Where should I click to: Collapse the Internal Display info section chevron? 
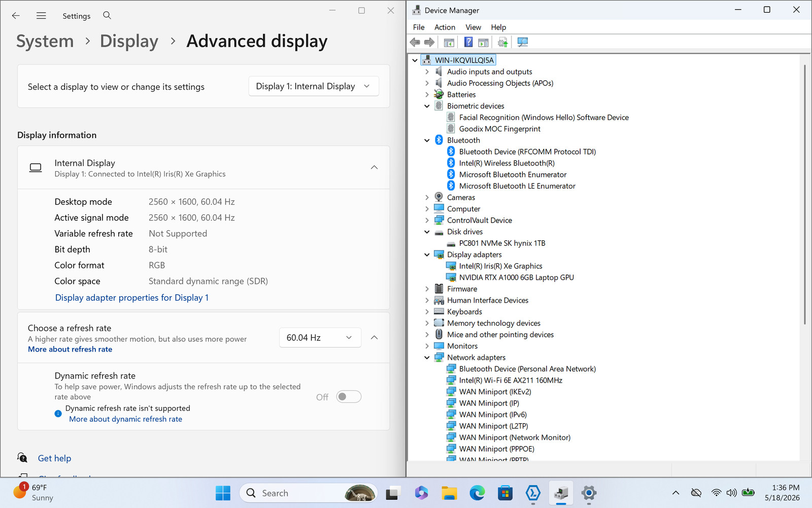point(374,168)
